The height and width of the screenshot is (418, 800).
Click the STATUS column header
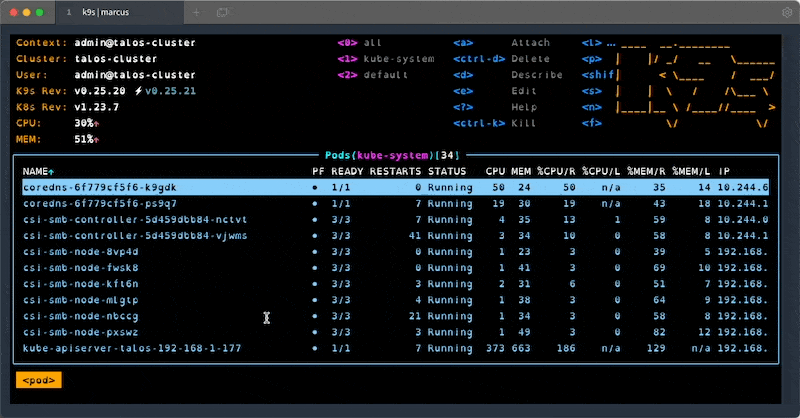447,171
